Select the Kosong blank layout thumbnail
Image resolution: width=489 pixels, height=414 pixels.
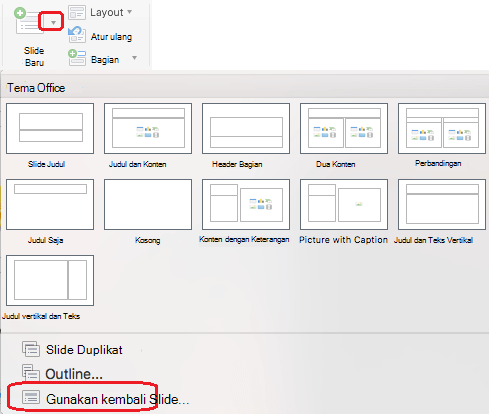pyautogui.click(x=148, y=204)
